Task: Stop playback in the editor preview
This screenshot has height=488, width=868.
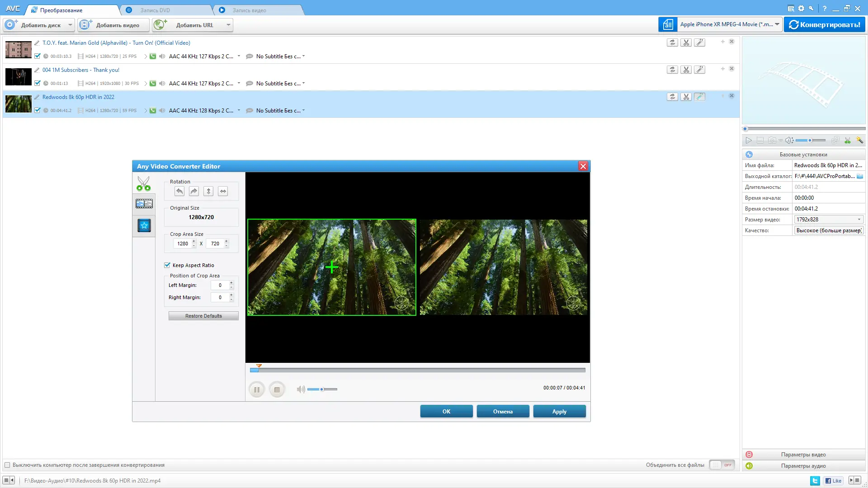Action: pos(277,389)
